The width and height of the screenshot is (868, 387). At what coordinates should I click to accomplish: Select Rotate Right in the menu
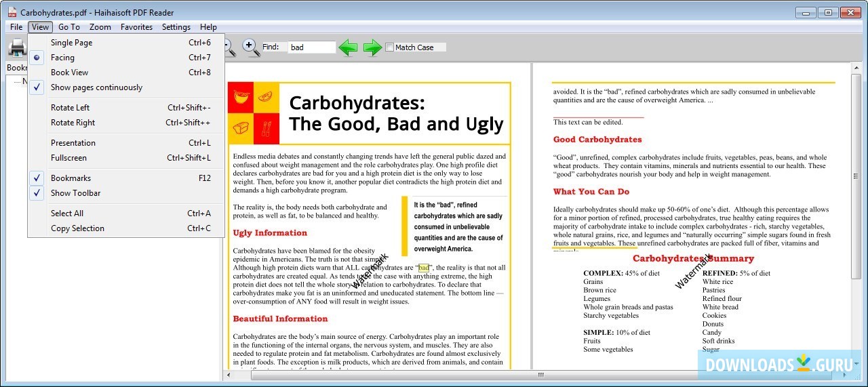126,123
